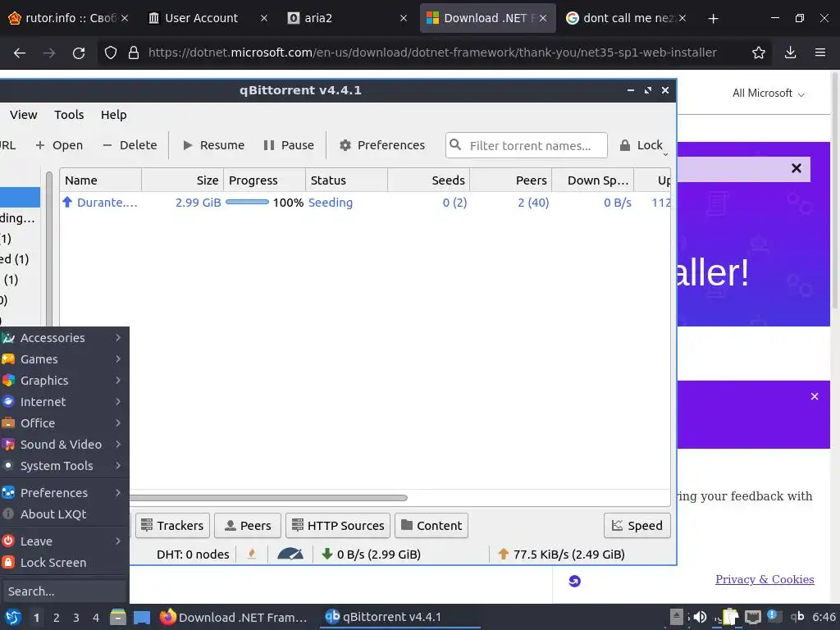Expand the Internet menu category
Screen dimensions: 840x630
63,402
